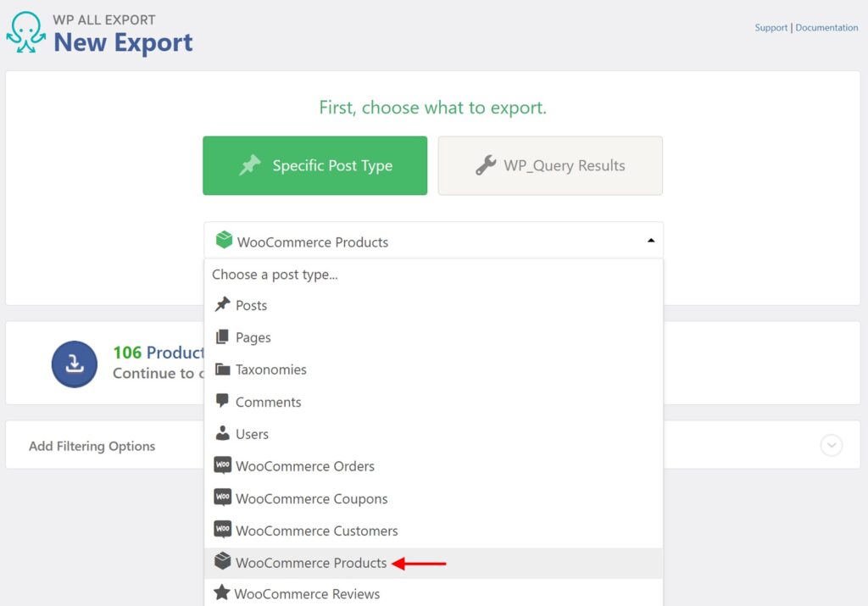Screen dimensions: 868x606
Task: Click the 'New Export' page heading
Action: coord(123,42)
